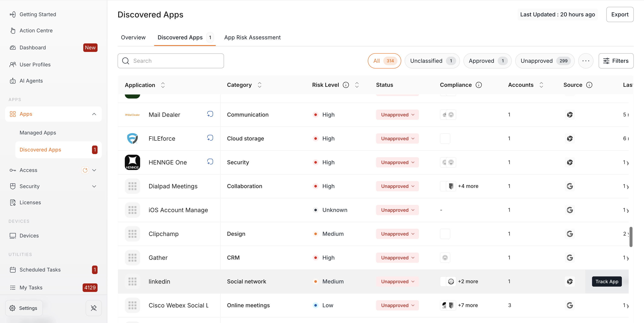Screen dimensions: 644x323
Task: Click the HENNGE One app logo
Action: click(132, 162)
